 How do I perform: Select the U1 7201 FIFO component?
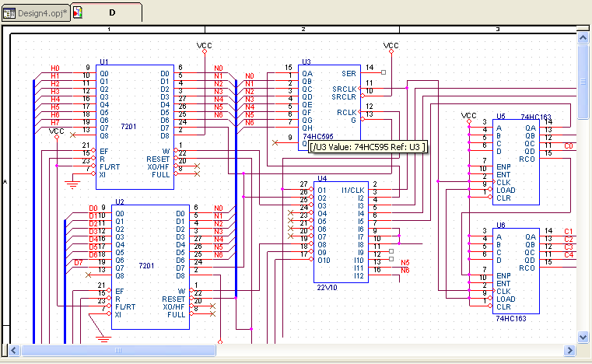[x=132, y=124]
